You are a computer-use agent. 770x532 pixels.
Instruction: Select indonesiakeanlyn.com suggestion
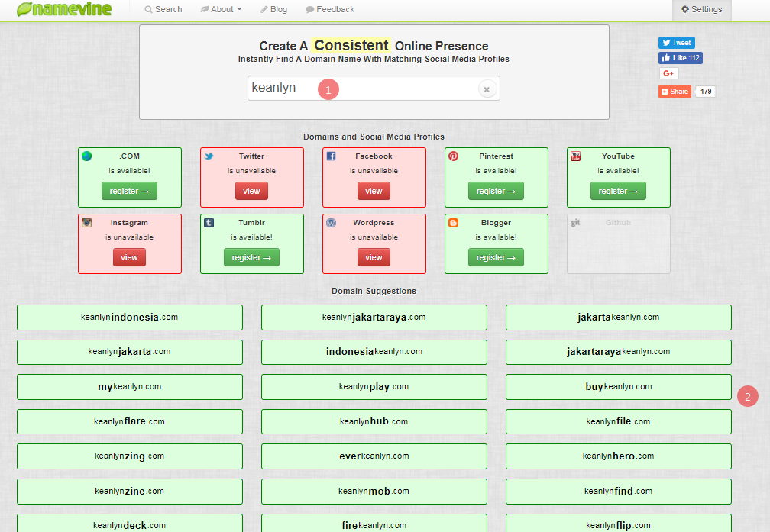[374, 352]
